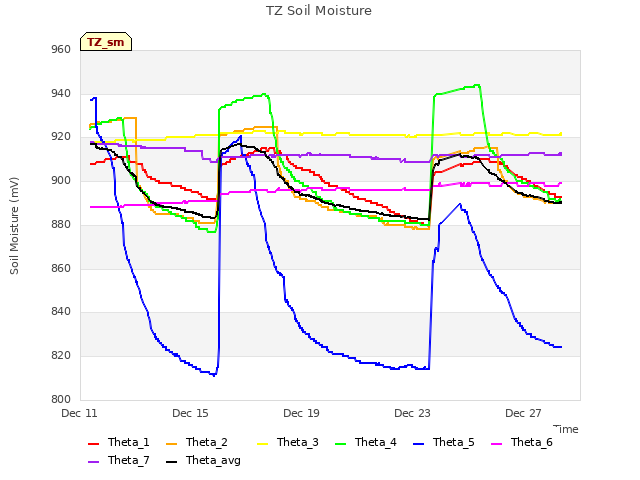Click the Theta_7 legend label

coord(129,460)
